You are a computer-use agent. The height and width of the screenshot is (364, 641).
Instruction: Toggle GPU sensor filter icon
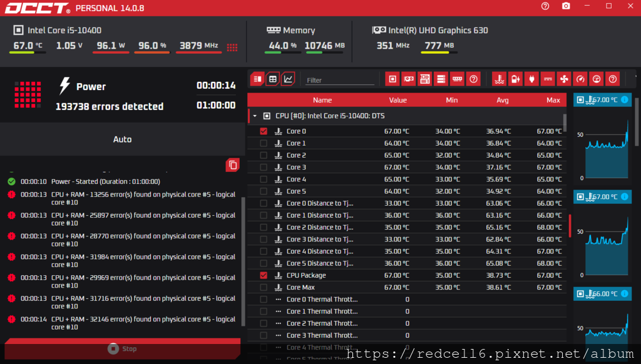click(408, 79)
